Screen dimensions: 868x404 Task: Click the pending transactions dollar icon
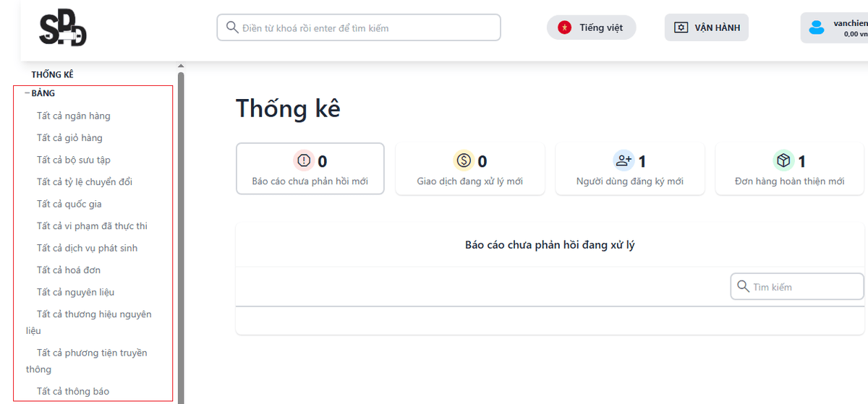[x=464, y=160]
